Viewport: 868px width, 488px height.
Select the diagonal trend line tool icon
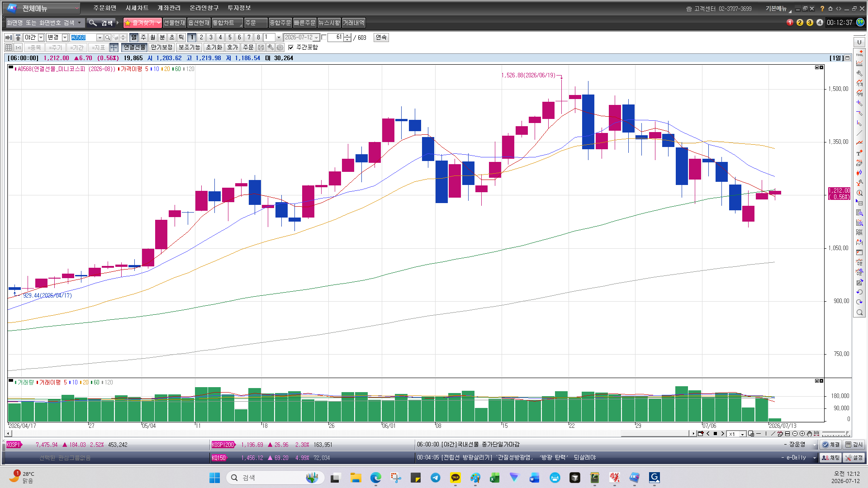pyautogui.click(x=773, y=434)
